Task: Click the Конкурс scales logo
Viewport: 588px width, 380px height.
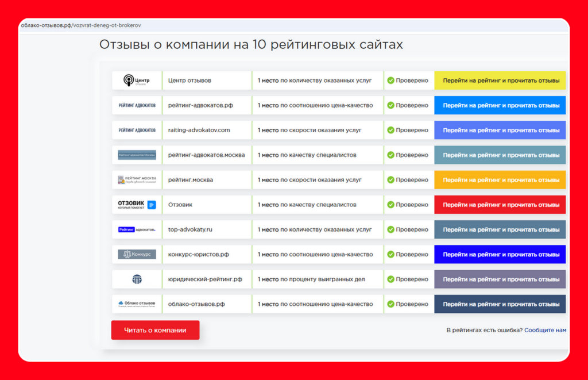Action: pyautogui.click(x=137, y=254)
